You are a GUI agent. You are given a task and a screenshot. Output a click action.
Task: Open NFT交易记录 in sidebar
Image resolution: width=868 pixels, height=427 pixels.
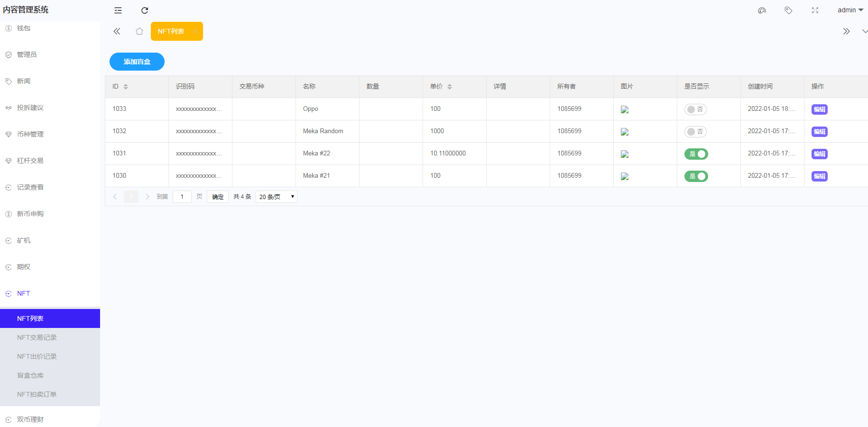coord(37,337)
